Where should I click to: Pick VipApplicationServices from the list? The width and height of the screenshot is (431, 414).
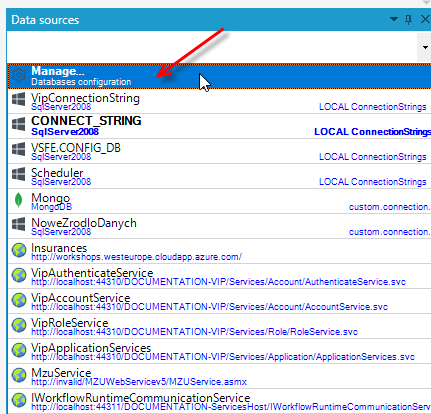click(x=219, y=351)
